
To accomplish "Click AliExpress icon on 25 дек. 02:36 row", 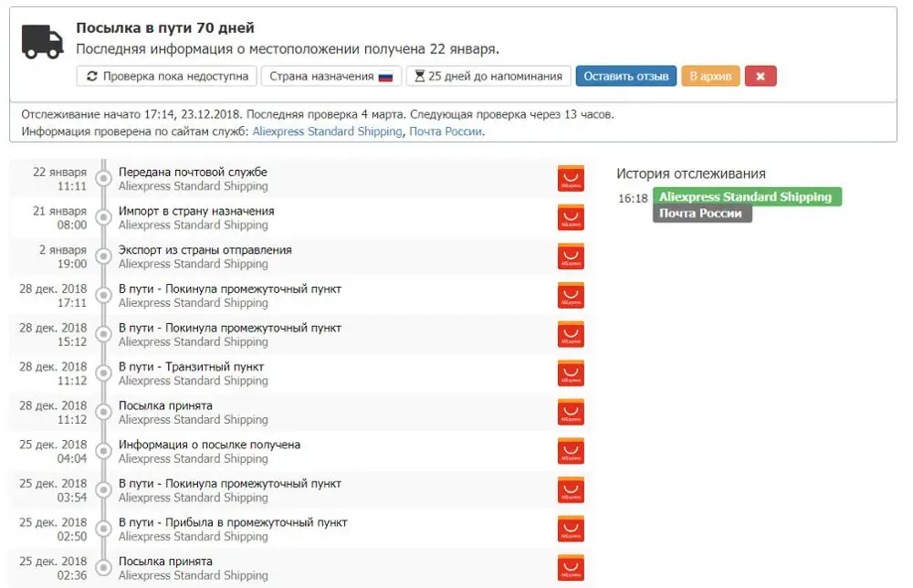I will point(571,568).
